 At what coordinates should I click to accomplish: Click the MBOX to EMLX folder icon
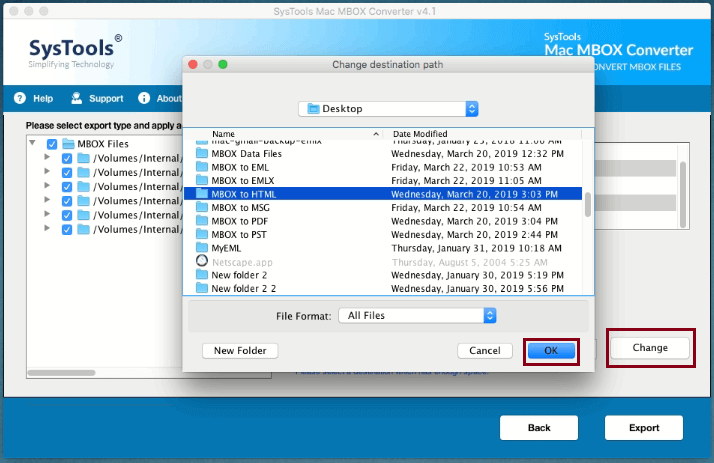point(202,180)
